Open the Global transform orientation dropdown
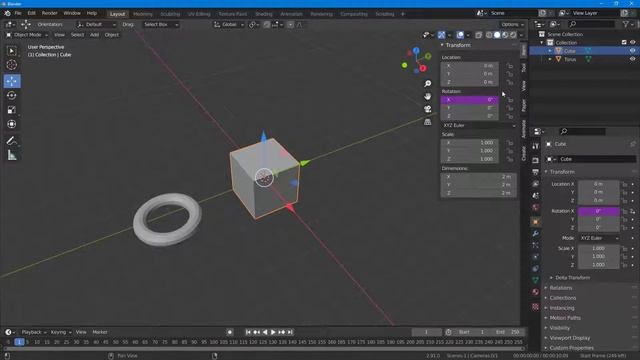 [x=229, y=24]
